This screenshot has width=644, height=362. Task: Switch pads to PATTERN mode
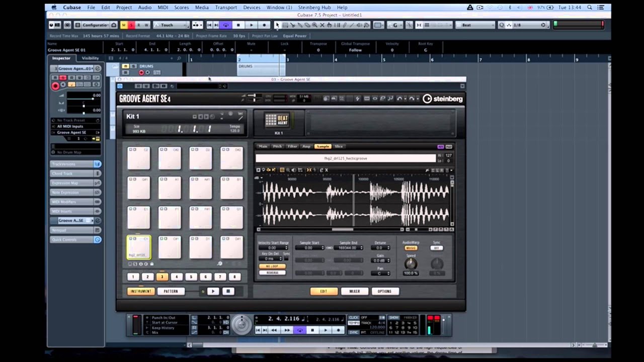tap(171, 291)
